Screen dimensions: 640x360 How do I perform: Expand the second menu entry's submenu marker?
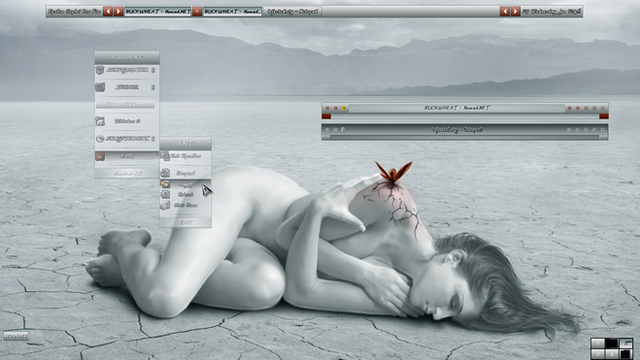tap(153, 87)
